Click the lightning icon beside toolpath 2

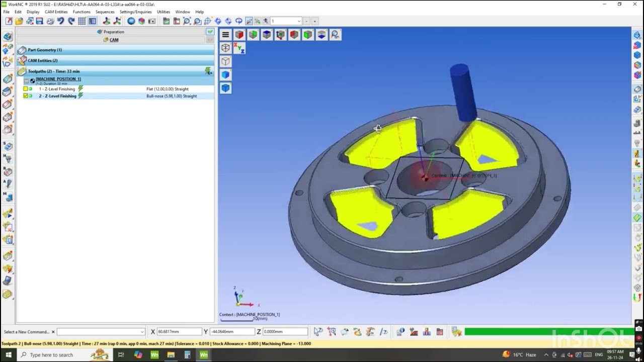coord(80,96)
